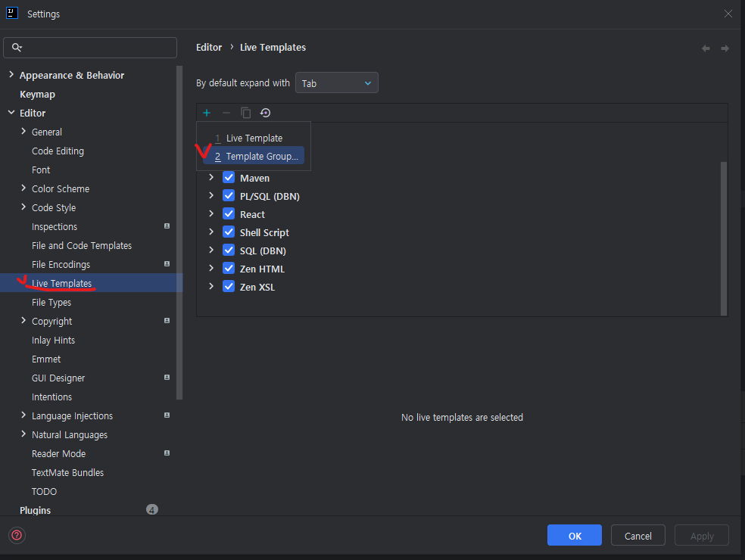Uncheck the PL/SQL (DBN) template group
The height and width of the screenshot is (560, 745).
(x=229, y=196)
